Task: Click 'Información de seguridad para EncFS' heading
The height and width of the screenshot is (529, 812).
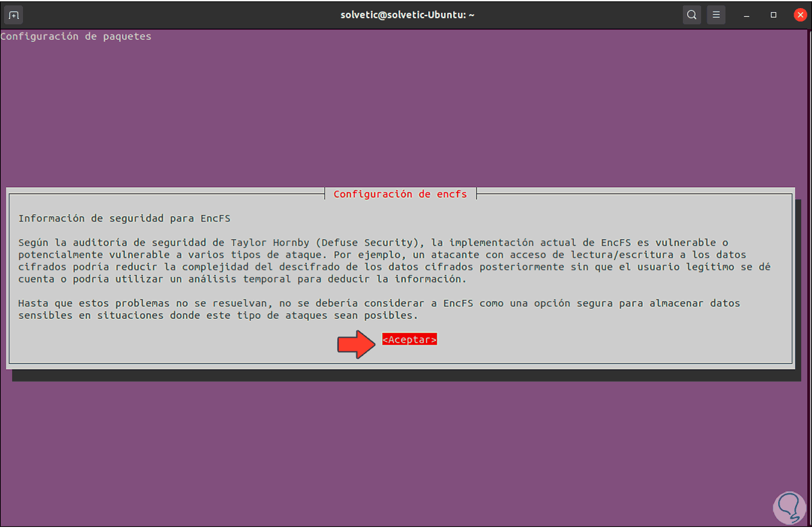Action: tap(126, 218)
